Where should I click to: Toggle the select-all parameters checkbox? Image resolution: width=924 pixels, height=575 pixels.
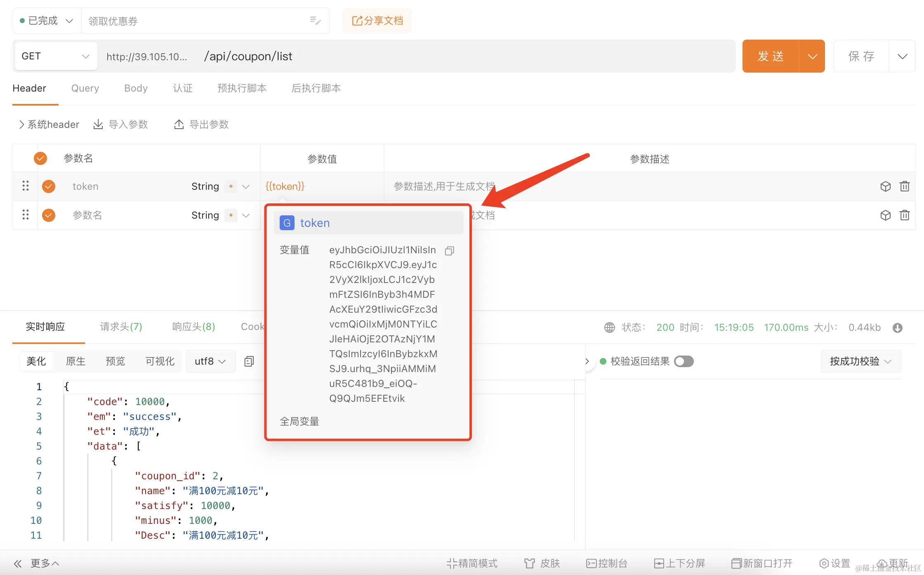click(40, 158)
